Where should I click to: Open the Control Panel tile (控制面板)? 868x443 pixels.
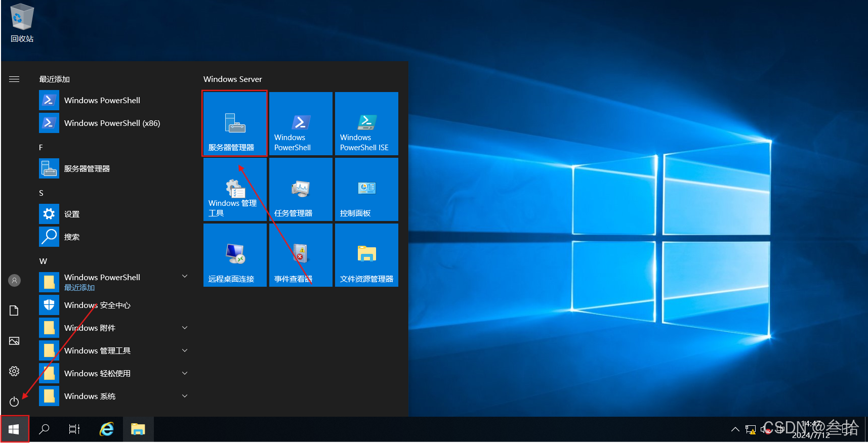click(x=366, y=189)
